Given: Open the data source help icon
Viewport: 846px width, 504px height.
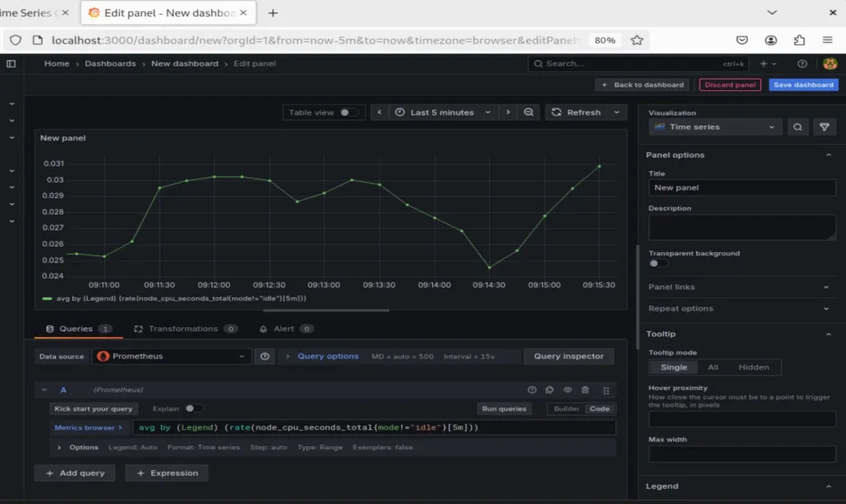Looking at the screenshot, I should (x=264, y=356).
